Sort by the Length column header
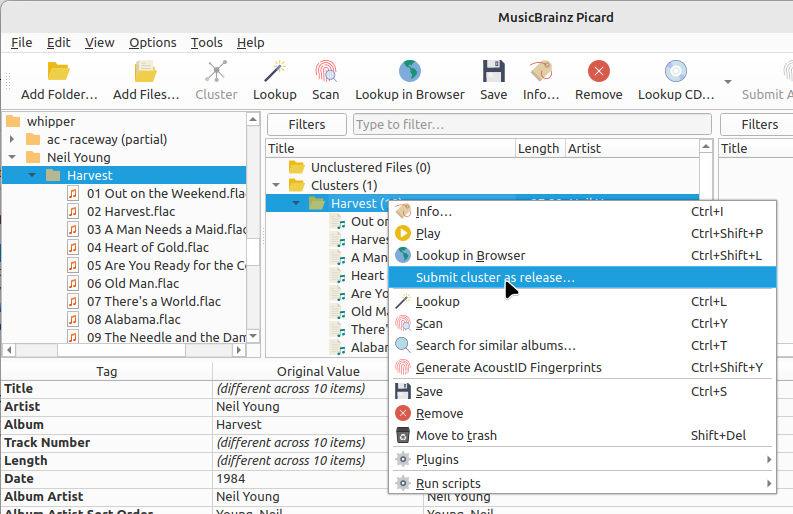The height and width of the screenshot is (514, 793). point(540,148)
